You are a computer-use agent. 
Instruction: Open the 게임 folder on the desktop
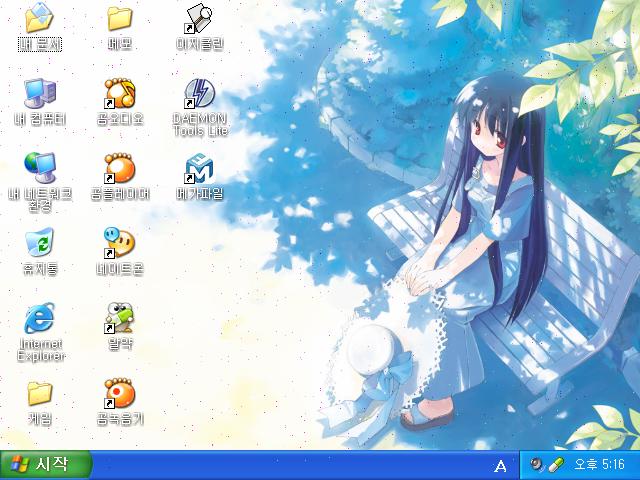(x=40, y=394)
